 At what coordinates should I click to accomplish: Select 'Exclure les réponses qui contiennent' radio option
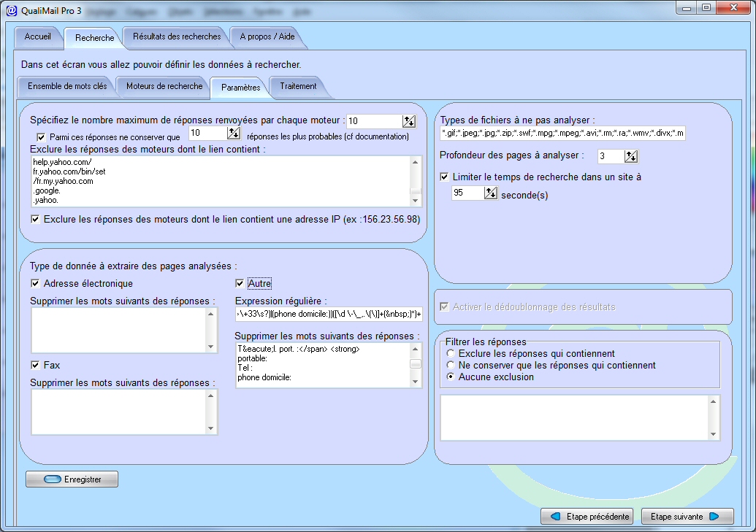(451, 353)
